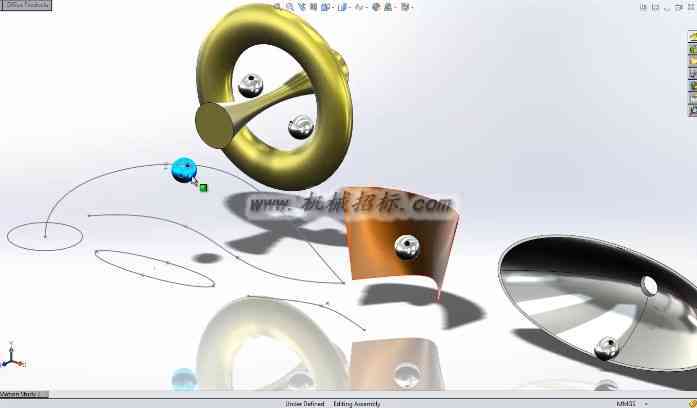Expand the Apply Scene dropdown arrow

[396, 7]
